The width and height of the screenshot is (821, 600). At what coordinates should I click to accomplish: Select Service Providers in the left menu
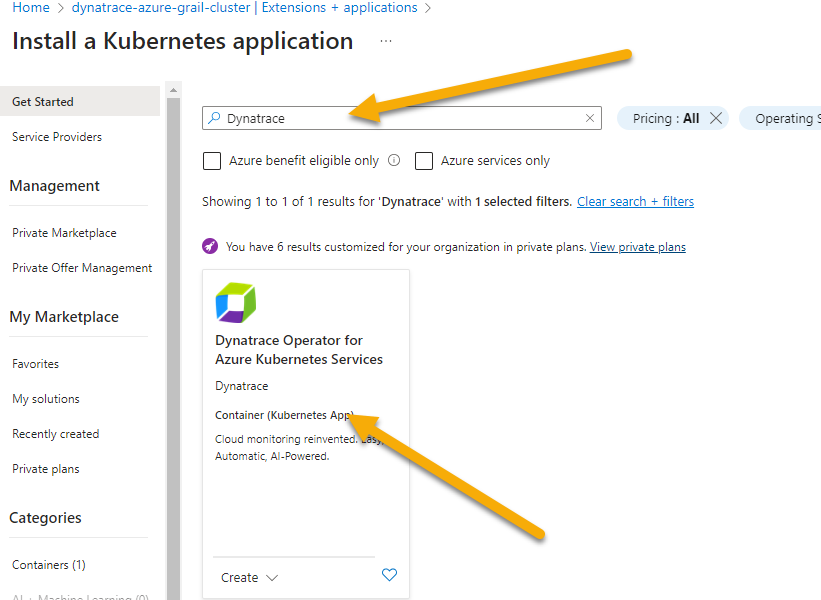(x=57, y=137)
